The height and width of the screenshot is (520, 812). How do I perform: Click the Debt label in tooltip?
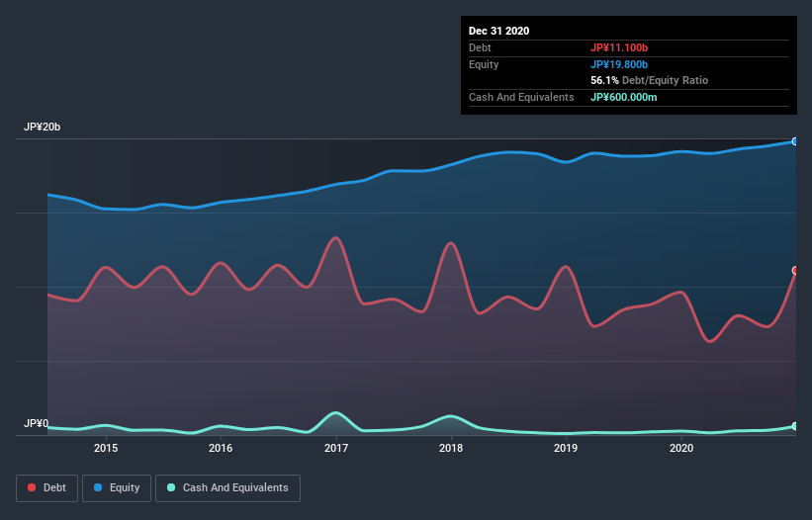(x=480, y=48)
